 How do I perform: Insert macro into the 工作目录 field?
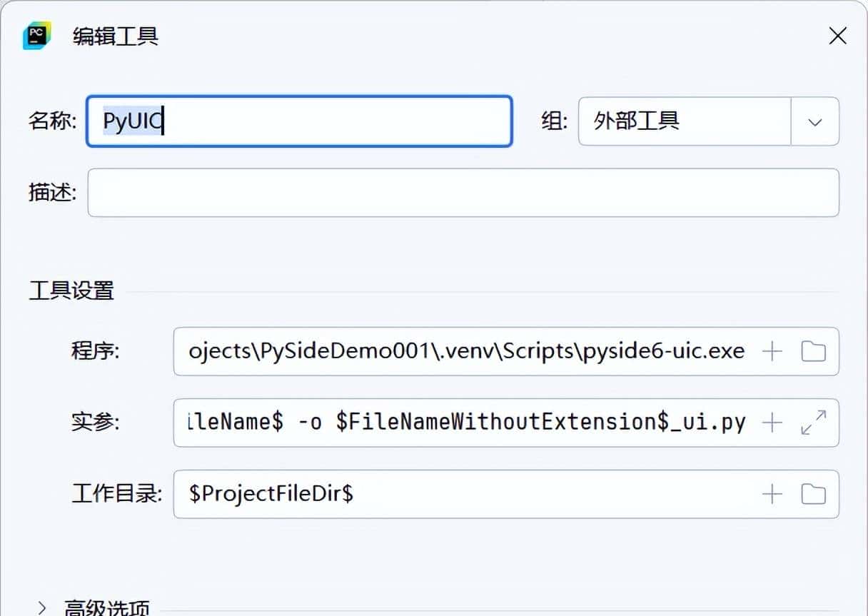click(x=772, y=494)
